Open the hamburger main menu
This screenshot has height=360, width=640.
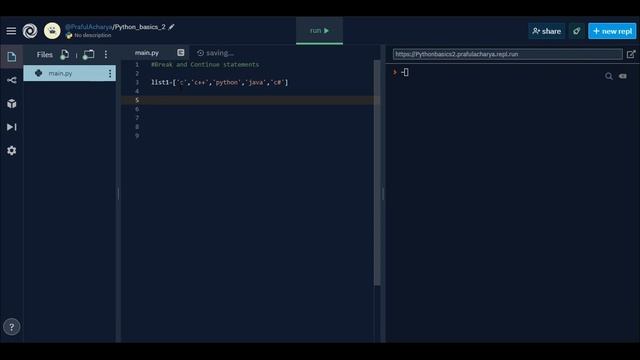[x=11, y=31]
